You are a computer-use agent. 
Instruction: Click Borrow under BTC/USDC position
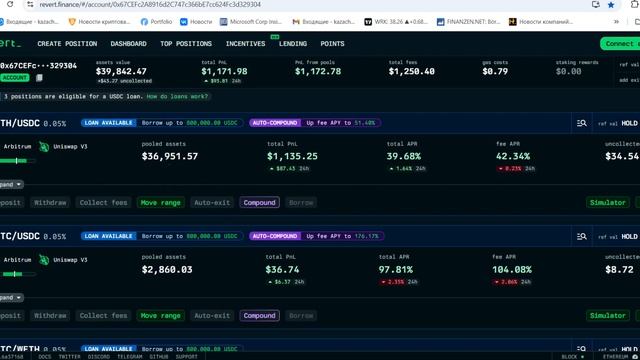point(301,316)
